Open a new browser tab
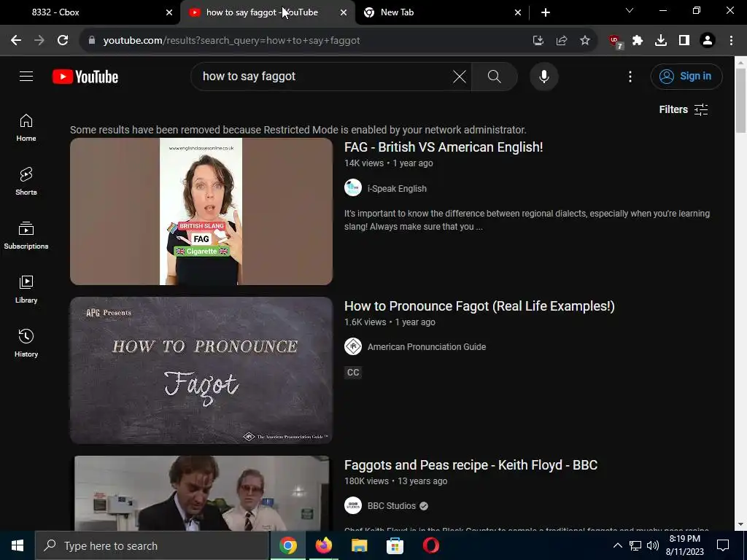747x560 pixels. point(546,12)
